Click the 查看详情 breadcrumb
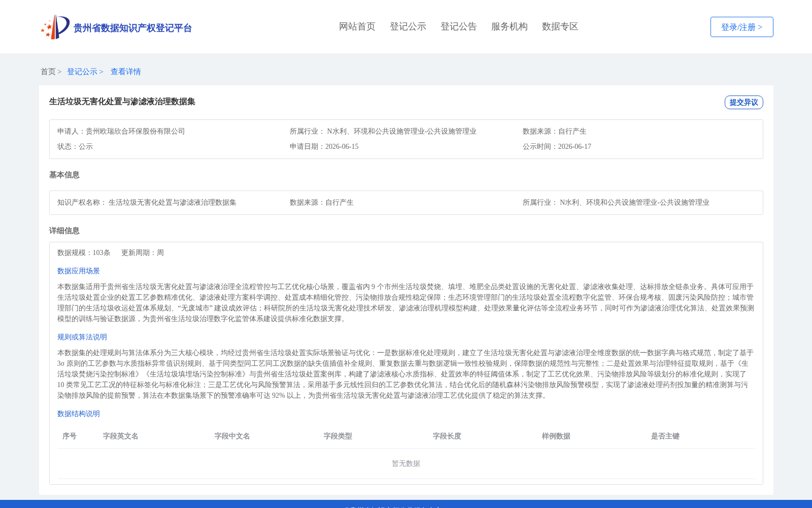The width and height of the screenshot is (812, 508). pyautogui.click(x=126, y=72)
